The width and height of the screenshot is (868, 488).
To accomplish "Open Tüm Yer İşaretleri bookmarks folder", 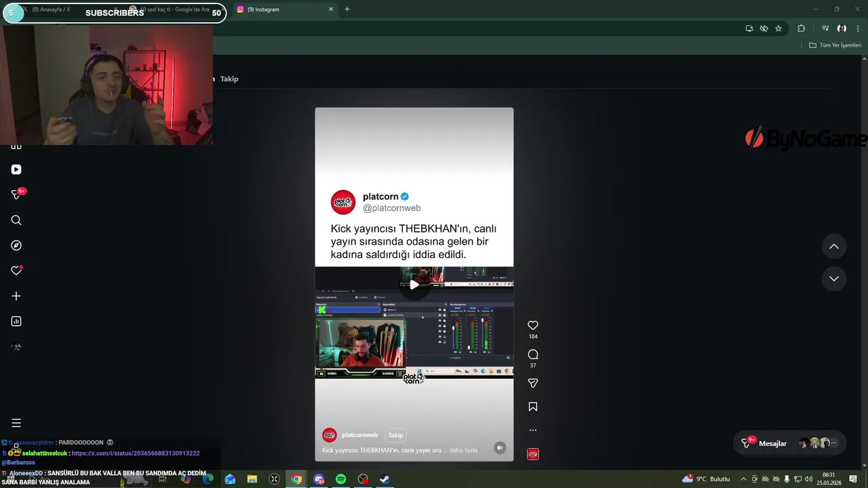I will 835,45.
